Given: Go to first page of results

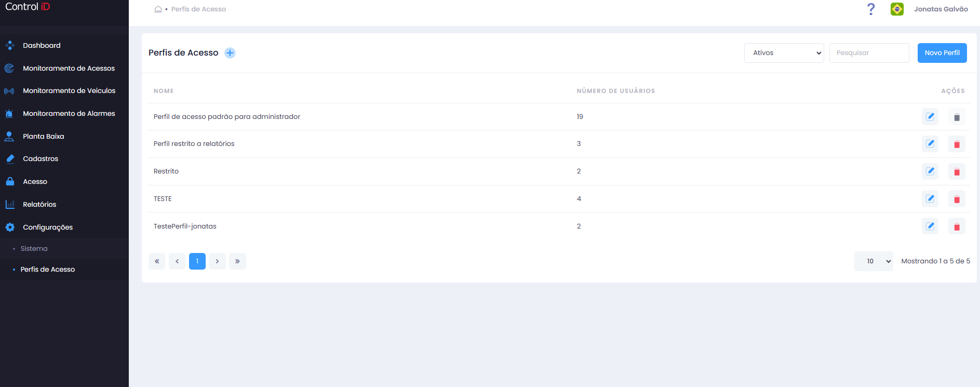Looking at the screenshot, I should click(157, 261).
